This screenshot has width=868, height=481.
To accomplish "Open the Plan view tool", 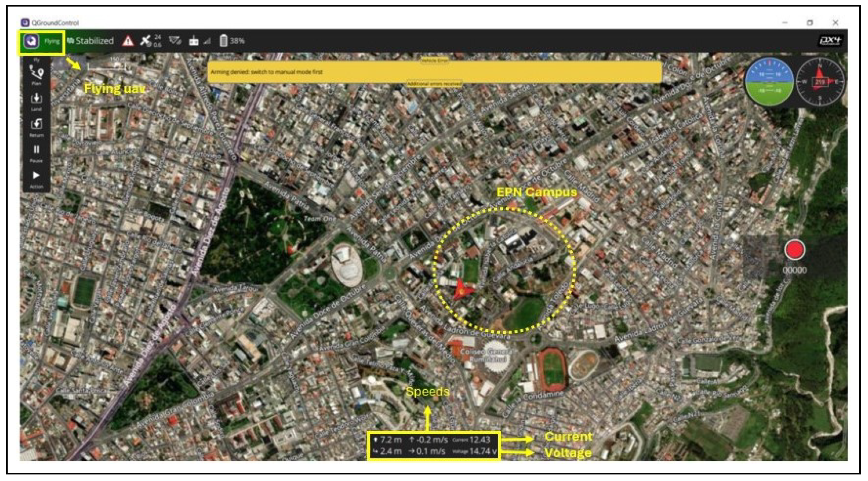I will point(36,74).
